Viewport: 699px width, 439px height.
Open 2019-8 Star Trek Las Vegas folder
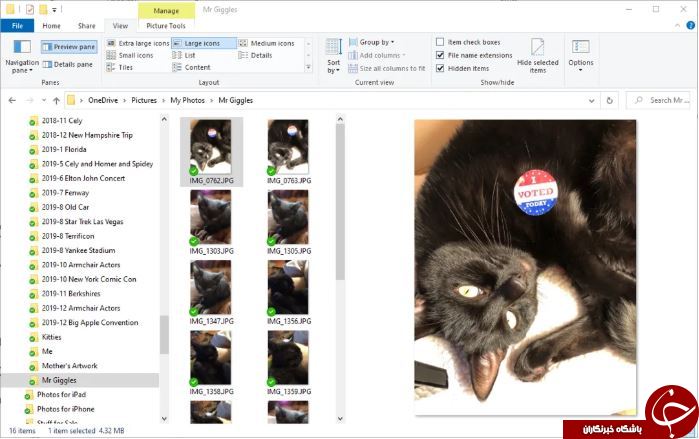pos(82,222)
